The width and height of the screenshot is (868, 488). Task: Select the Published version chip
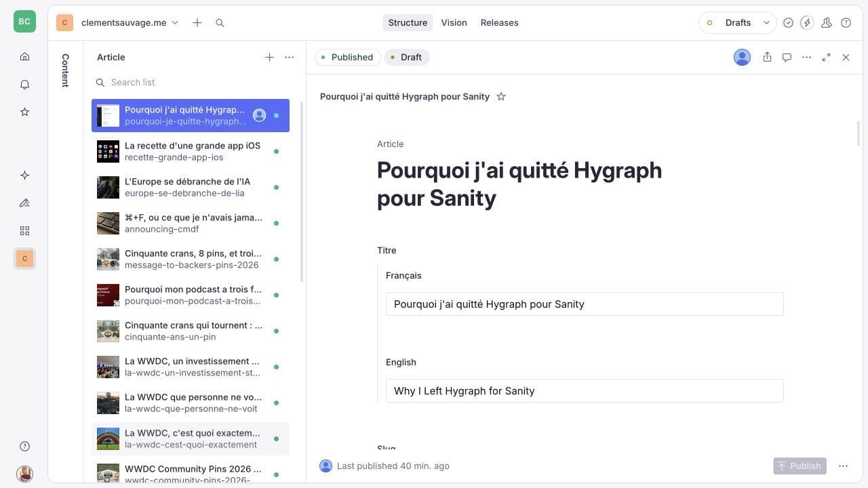pyautogui.click(x=347, y=57)
